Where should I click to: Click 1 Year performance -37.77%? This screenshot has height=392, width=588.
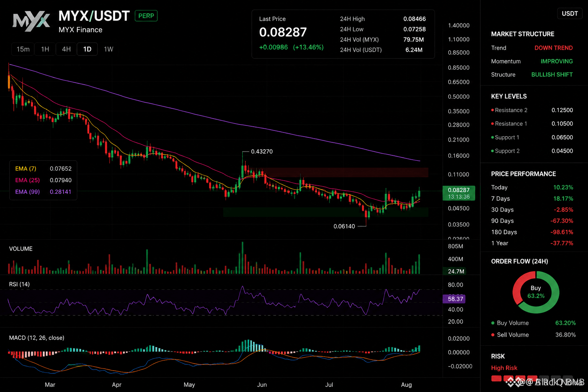[532, 243]
